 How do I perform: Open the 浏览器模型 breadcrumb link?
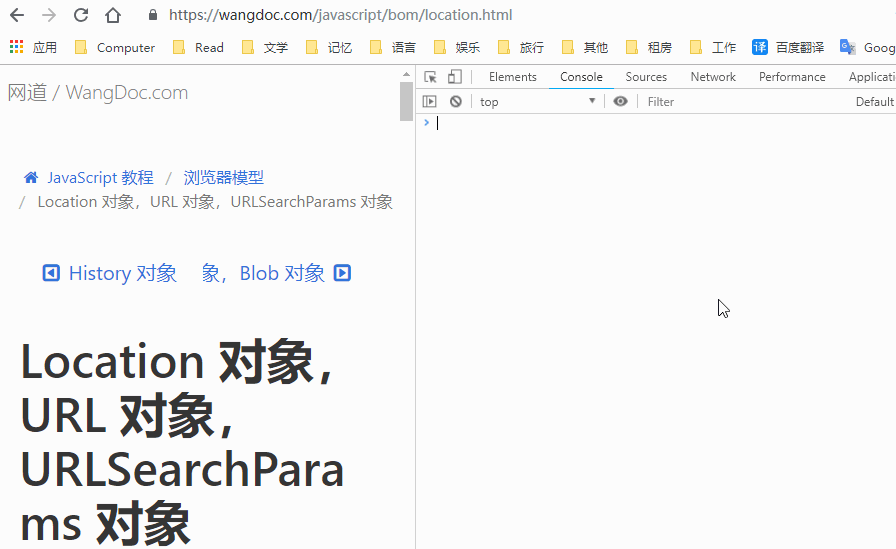[x=223, y=178]
